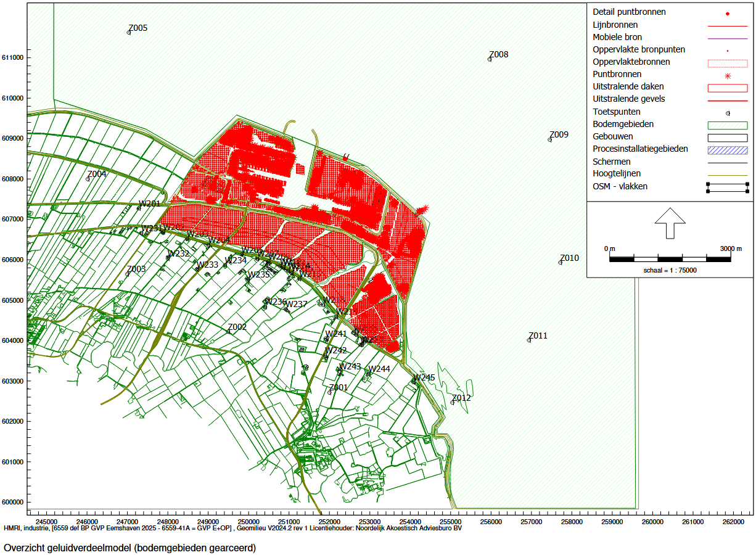Viewport: 756px width, 555px height.
Task: Click the scale bar graphic
Action: coord(670,259)
